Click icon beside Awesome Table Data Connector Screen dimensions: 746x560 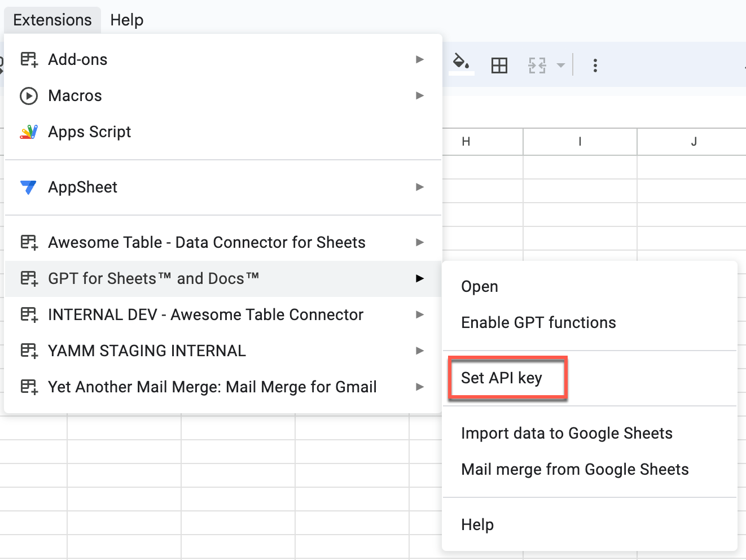pos(29,242)
